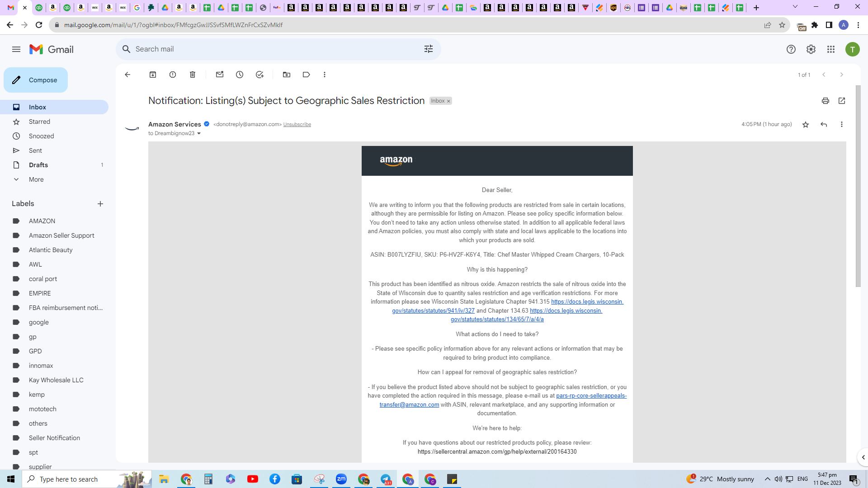
Task: Open Gmail Support help icon
Action: [x=791, y=49]
